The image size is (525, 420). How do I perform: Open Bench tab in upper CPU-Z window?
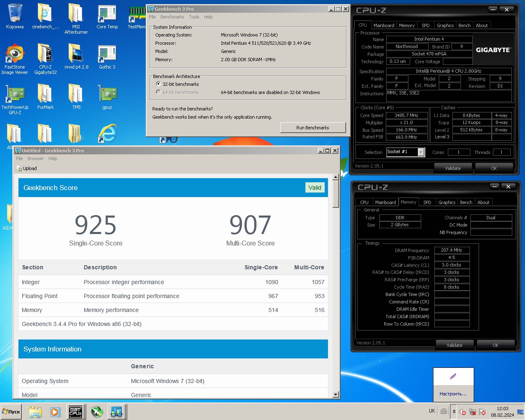pyautogui.click(x=465, y=25)
